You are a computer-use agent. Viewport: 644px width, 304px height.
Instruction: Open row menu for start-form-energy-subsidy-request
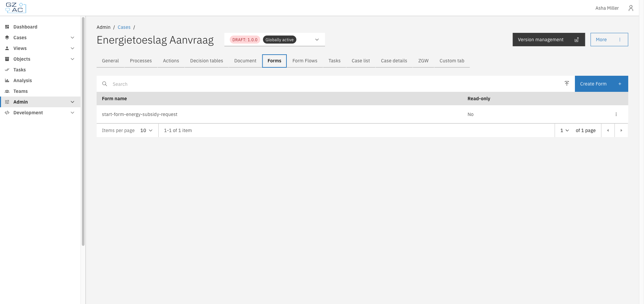pos(616,114)
